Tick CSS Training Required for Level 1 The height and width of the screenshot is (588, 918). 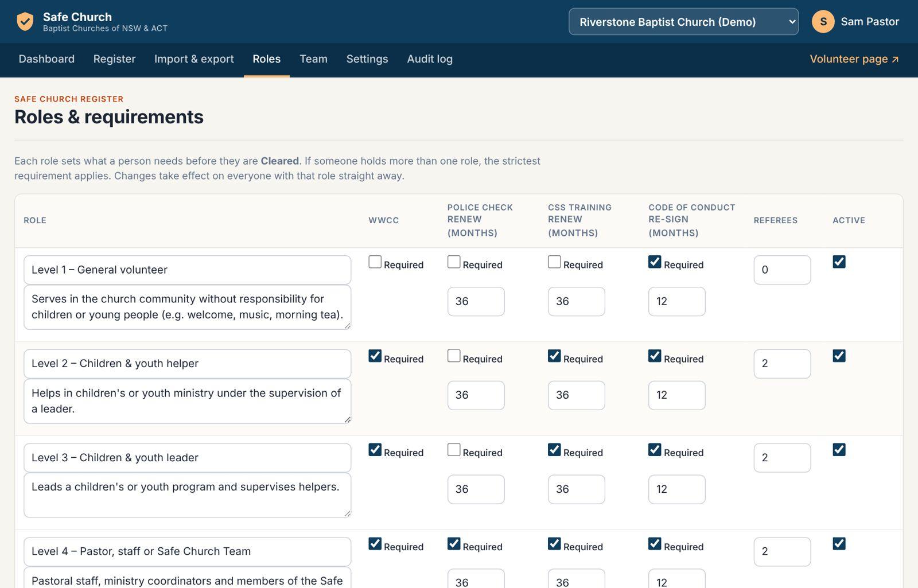(x=554, y=262)
